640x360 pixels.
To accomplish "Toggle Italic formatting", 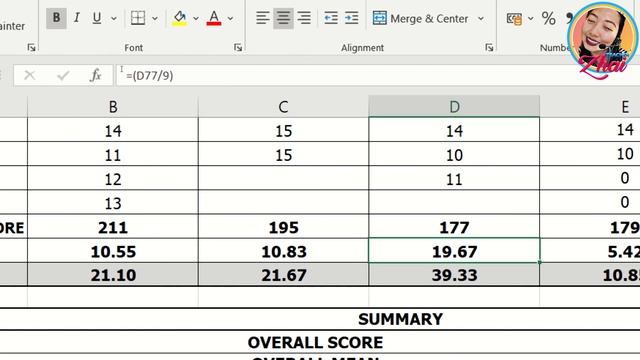I will [77, 18].
